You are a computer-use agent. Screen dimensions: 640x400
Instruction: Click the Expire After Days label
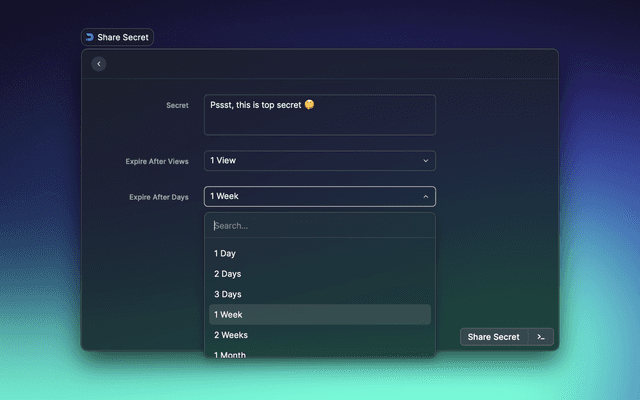coord(158,197)
